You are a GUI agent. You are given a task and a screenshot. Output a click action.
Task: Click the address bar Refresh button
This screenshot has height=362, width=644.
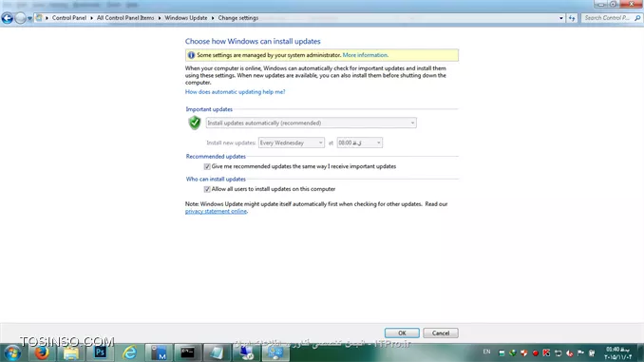click(572, 18)
